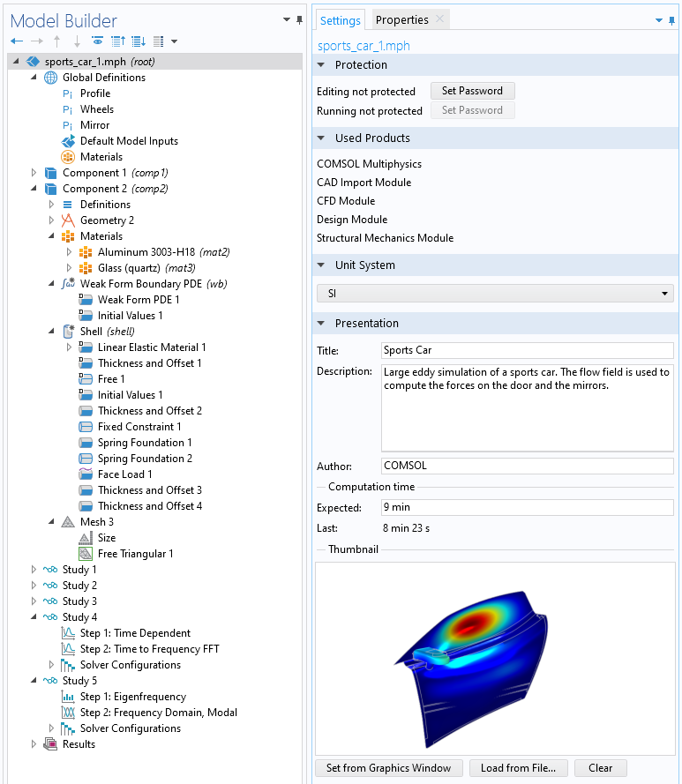Click the Move Up arrow in Model Builder
The height and width of the screenshot is (784, 682).
[x=57, y=41]
